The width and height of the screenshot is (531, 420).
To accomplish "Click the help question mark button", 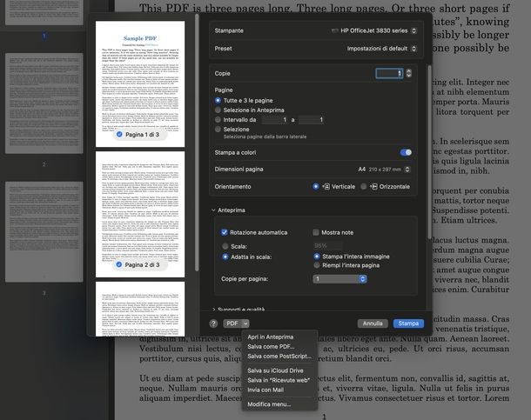I will click(213, 323).
